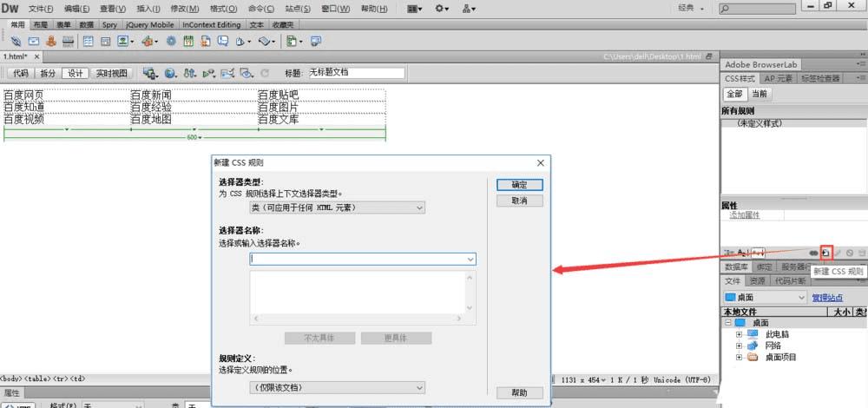Open the selector name combo box arrow

(x=470, y=259)
